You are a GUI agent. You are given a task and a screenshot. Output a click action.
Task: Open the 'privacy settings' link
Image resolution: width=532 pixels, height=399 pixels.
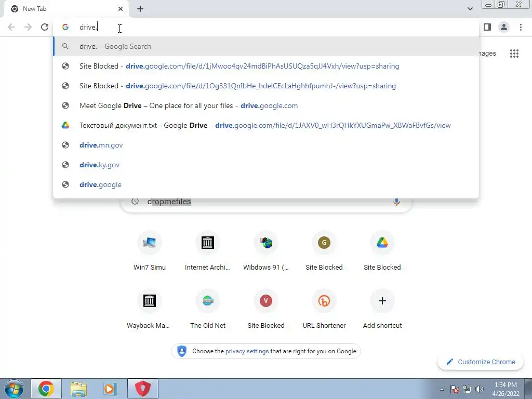pyautogui.click(x=247, y=351)
